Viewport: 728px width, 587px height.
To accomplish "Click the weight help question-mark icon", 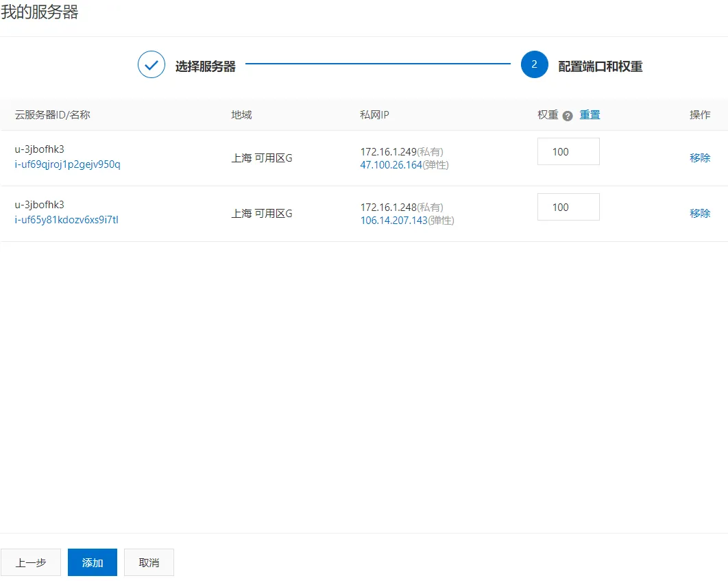I will click(x=568, y=116).
